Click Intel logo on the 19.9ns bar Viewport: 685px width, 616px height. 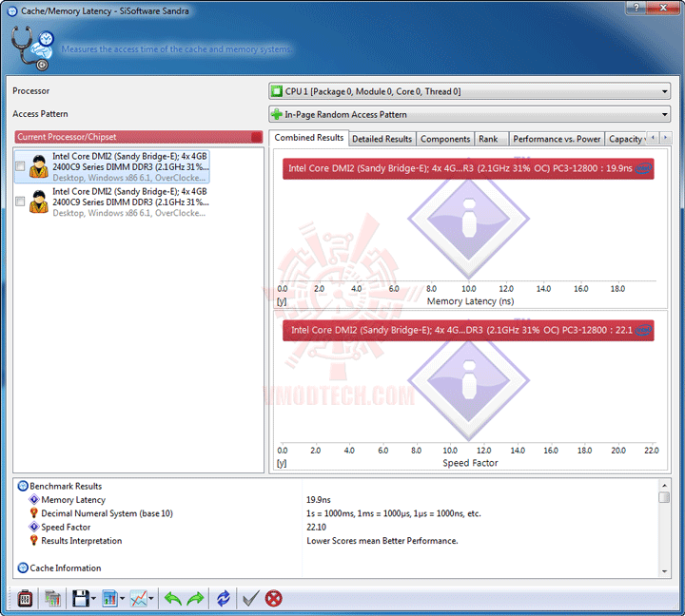(x=643, y=168)
